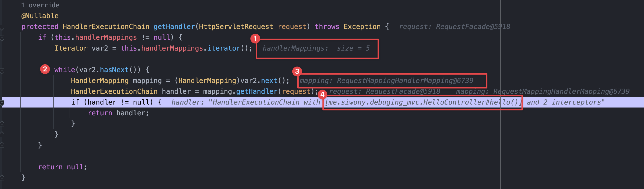644x189 pixels.
Task: Click fold-end marker beside 'return null' closing brace
Action: coord(2,178)
